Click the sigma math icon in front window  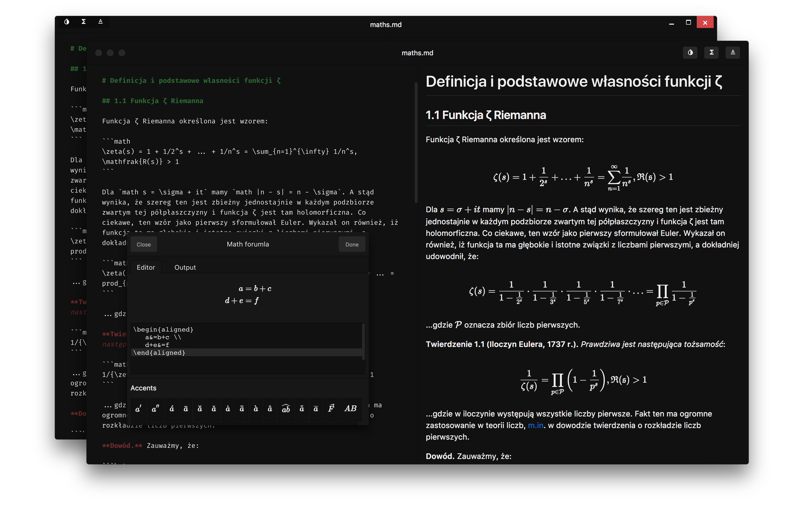tap(711, 52)
